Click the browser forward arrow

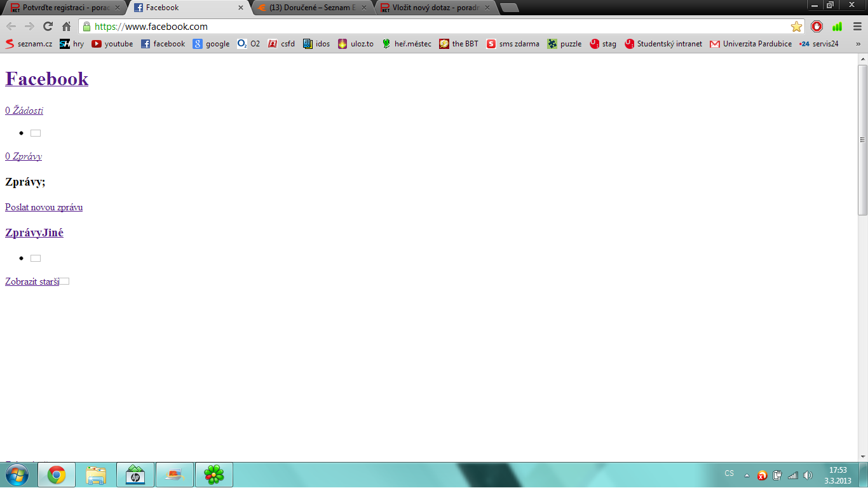pos(29,27)
